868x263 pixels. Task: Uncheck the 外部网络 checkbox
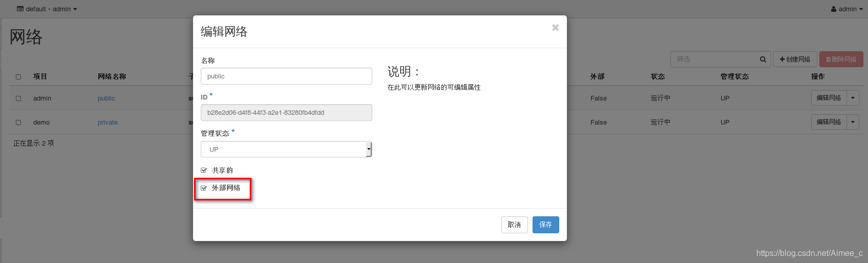(x=204, y=188)
